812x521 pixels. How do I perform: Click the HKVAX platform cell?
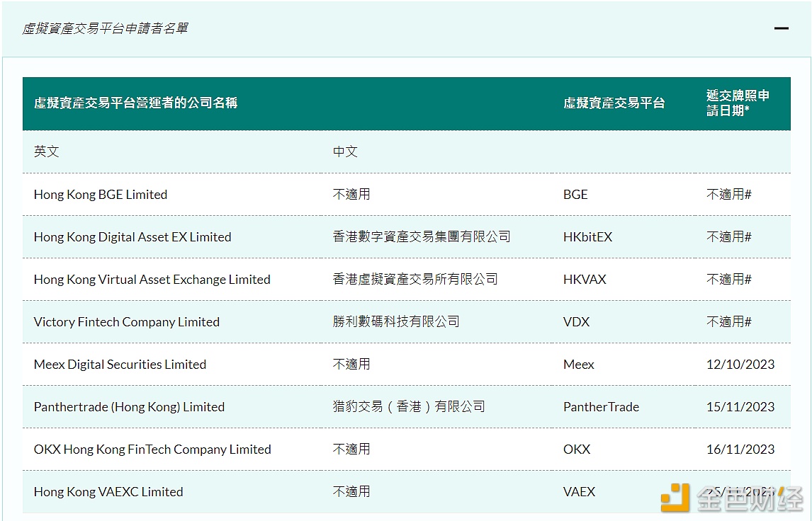click(x=585, y=280)
